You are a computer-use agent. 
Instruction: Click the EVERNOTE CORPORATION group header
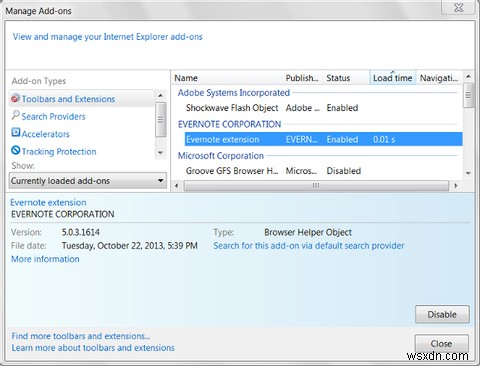[x=229, y=124]
